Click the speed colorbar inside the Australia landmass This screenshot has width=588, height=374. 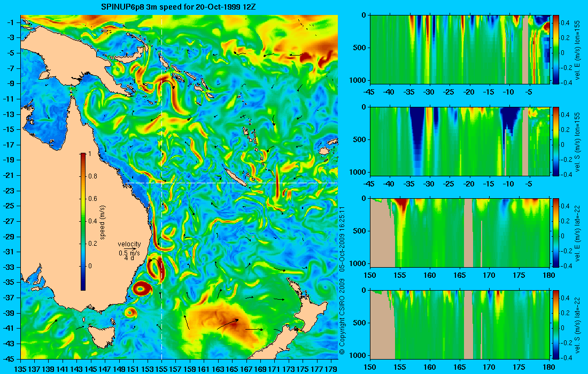coord(83,222)
